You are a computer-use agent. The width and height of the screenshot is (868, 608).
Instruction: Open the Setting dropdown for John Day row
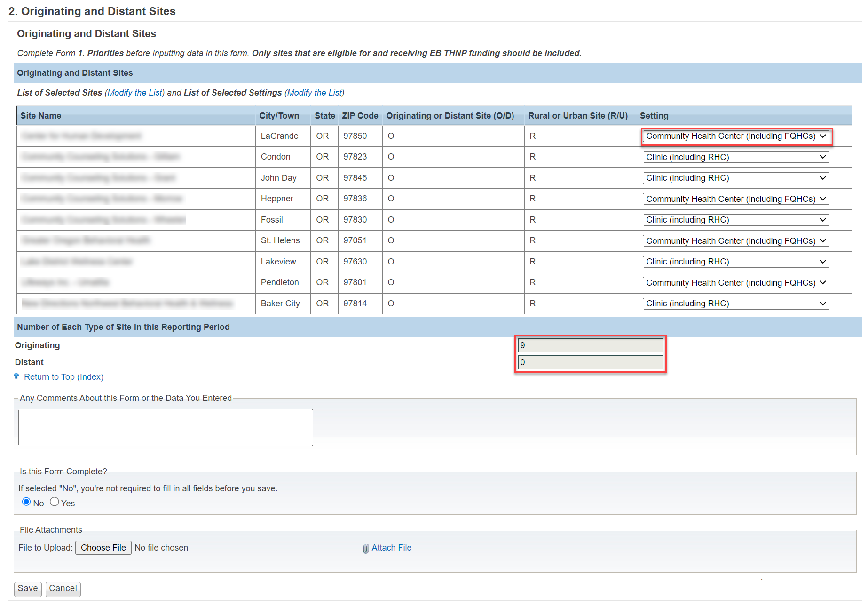click(x=735, y=178)
